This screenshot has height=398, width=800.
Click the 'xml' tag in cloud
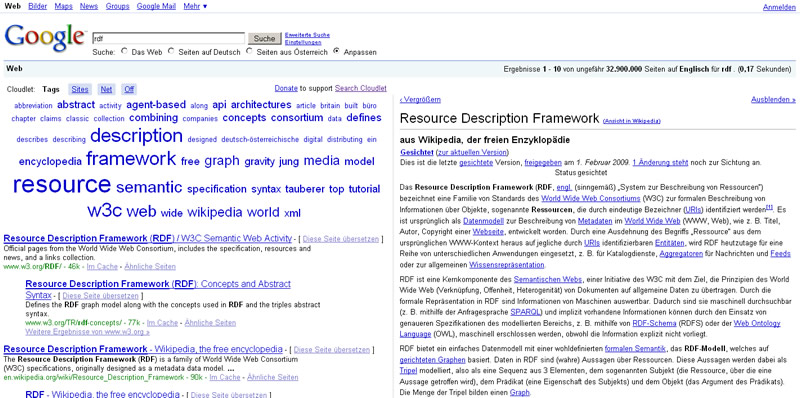point(292,213)
